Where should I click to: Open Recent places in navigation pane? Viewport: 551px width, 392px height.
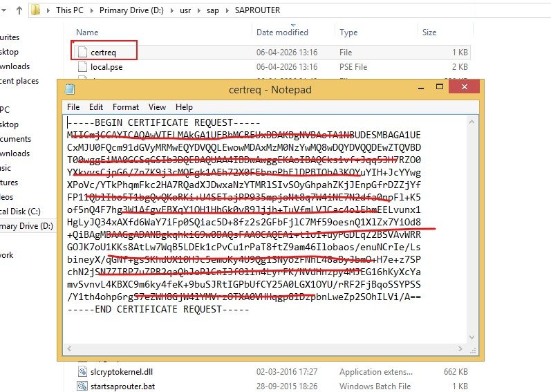[x=19, y=81]
